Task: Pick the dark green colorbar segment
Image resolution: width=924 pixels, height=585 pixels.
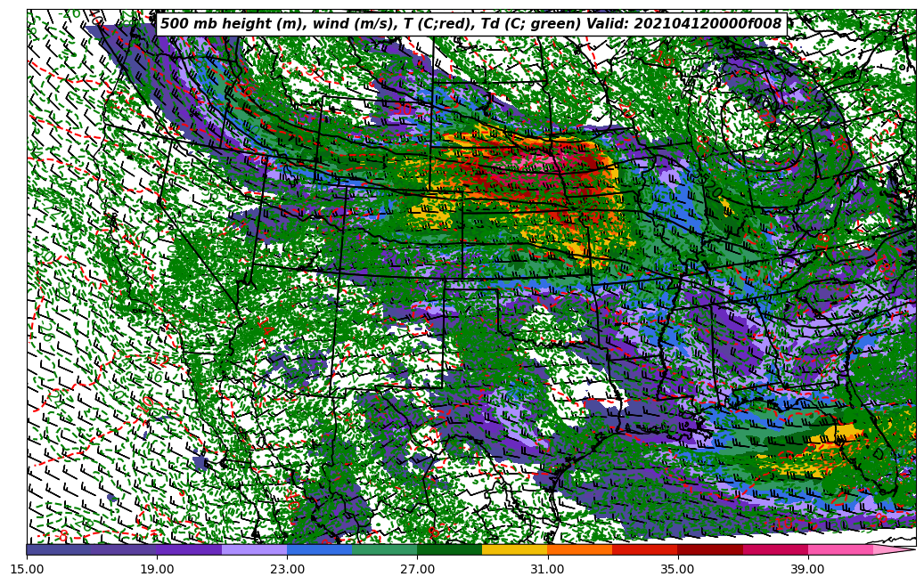Action: coord(449,549)
